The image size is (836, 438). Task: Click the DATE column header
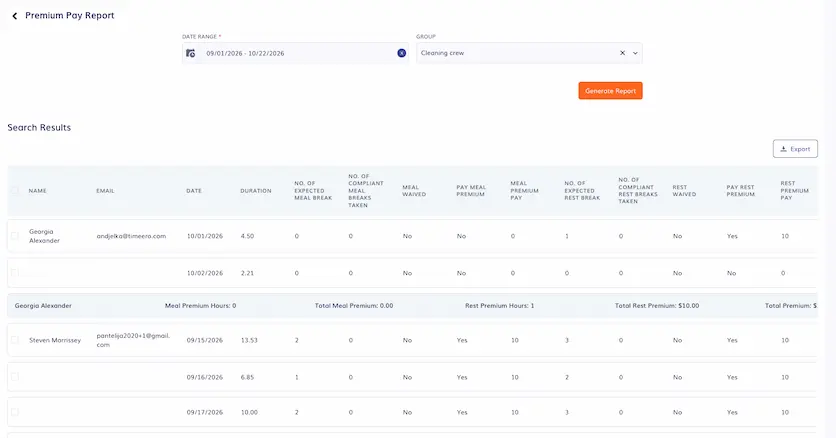coord(194,191)
